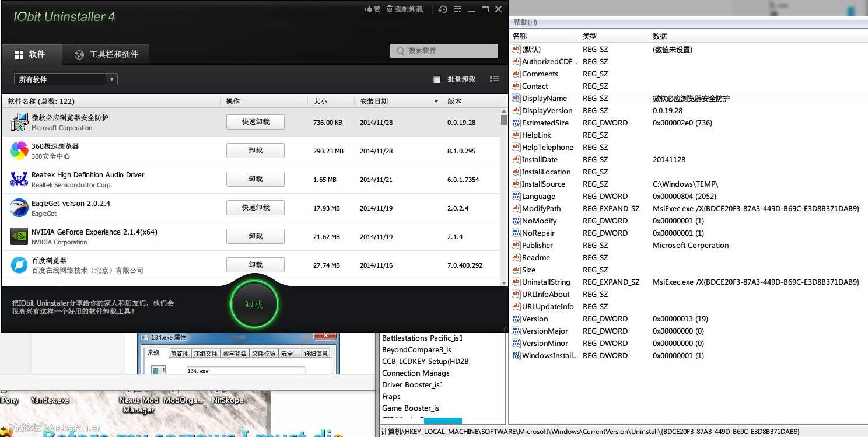Click the DisplayName registry value icon

516,98
